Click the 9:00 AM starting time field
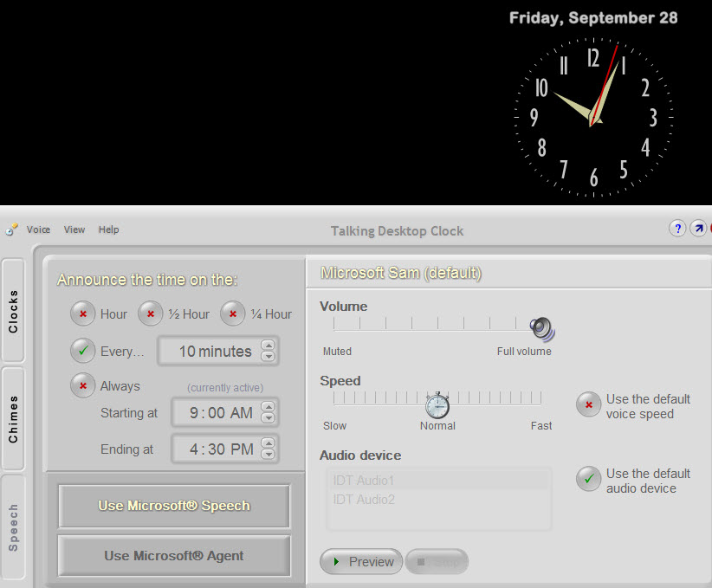Image resolution: width=712 pixels, height=588 pixels. (224, 412)
